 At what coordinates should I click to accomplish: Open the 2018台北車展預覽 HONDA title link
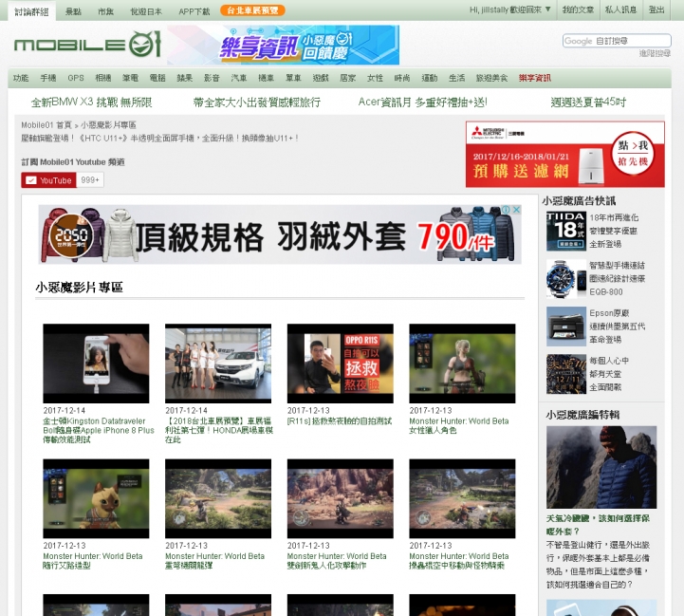tap(219, 431)
